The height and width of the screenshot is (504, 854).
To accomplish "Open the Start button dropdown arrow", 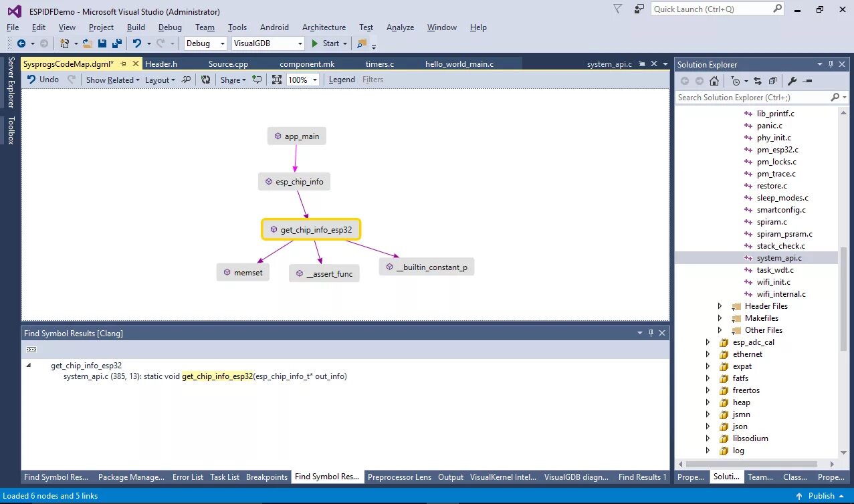I will coord(345,43).
